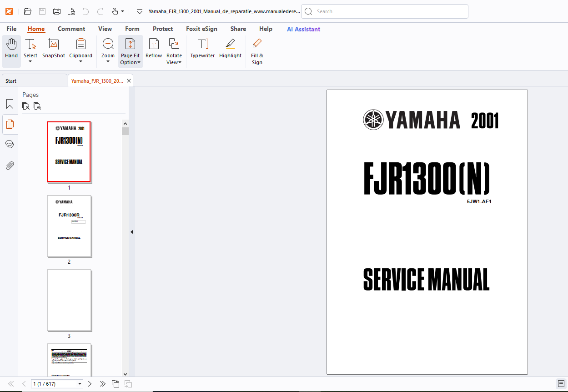Activate the SnapShot tool
The width and height of the screenshot is (568, 392).
[54, 49]
